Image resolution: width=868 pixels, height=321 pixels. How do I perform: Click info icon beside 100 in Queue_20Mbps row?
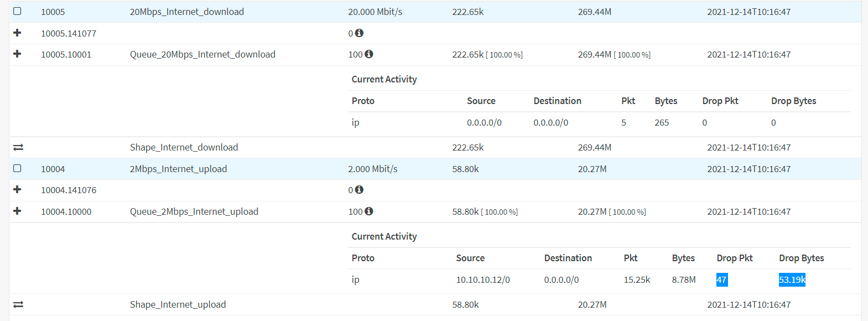tap(369, 54)
